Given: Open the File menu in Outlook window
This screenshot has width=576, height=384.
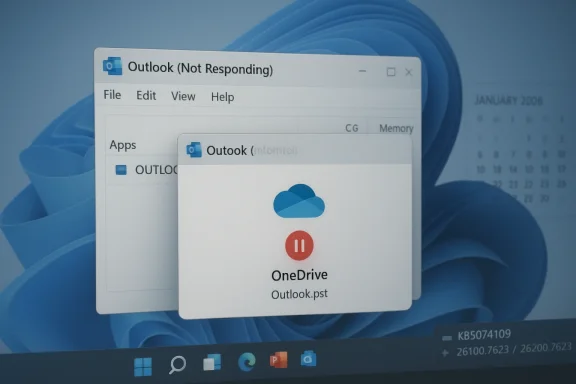Looking at the screenshot, I should [112, 95].
